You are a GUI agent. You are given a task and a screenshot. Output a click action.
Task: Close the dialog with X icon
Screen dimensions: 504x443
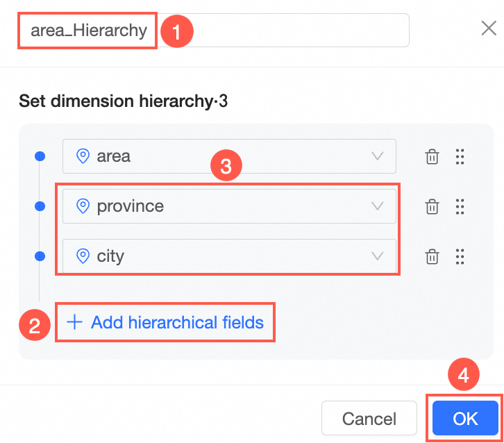[488, 28]
